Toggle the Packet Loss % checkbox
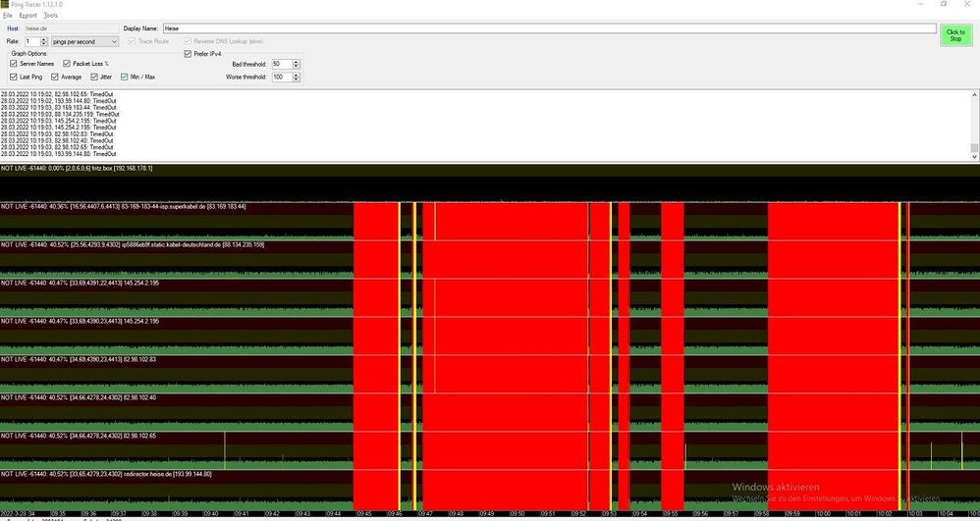The width and height of the screenshot is (980, 521). (86, 64)
